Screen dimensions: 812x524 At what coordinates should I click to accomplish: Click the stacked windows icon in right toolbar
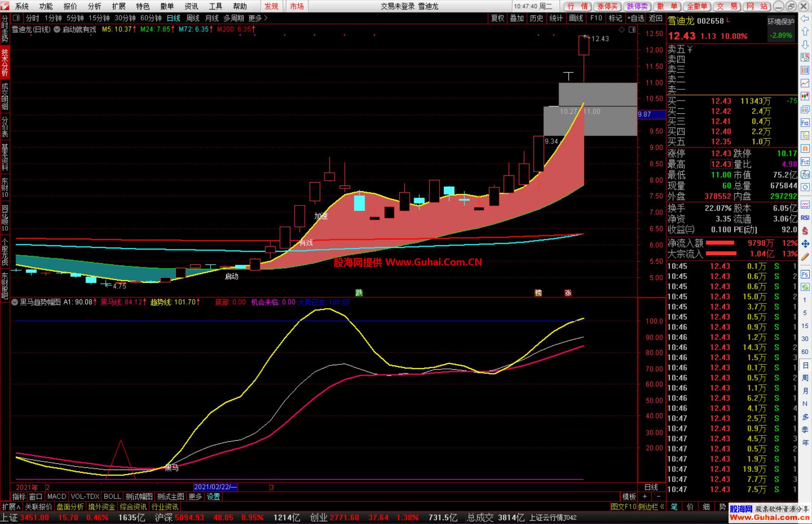805,109
